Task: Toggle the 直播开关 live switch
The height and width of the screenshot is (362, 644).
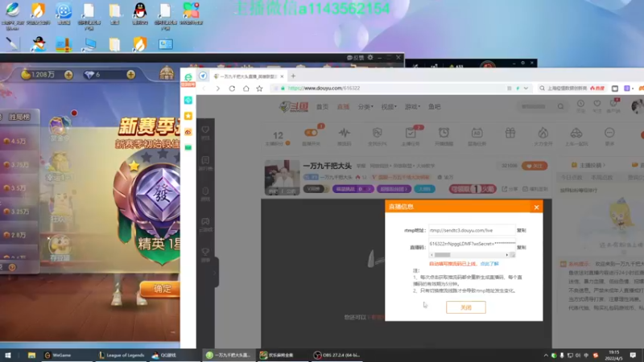Action: point(311,133)
